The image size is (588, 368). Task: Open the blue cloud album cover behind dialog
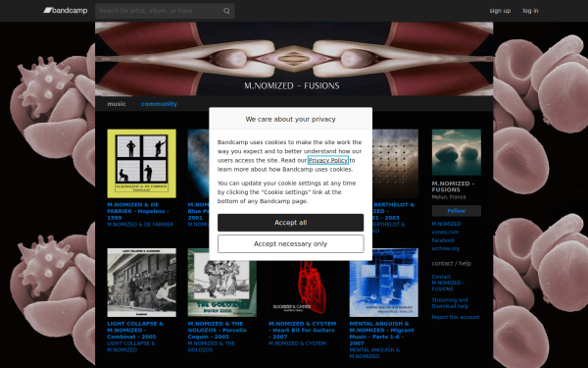(x=198, y=163)
